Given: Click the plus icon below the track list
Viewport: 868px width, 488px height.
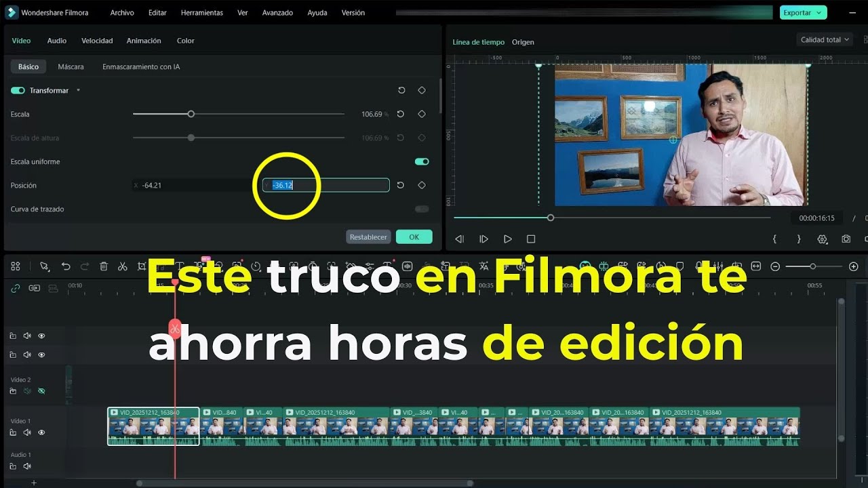Looking at the screenshot, I should point(33,483).
